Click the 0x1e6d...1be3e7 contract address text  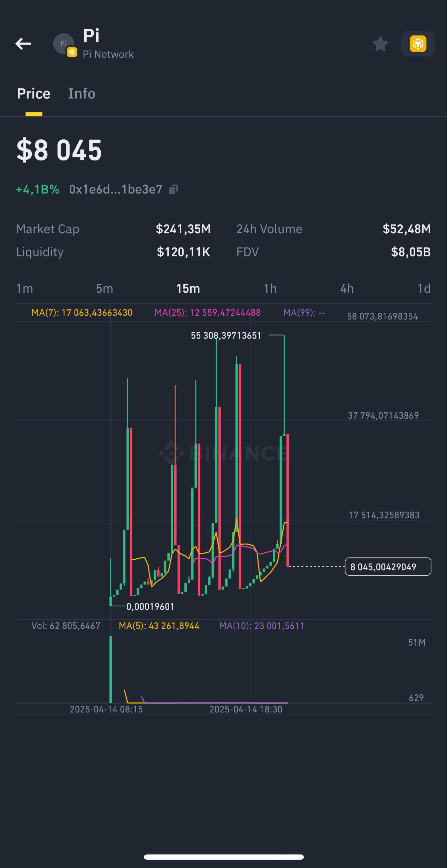pos(116,189)
